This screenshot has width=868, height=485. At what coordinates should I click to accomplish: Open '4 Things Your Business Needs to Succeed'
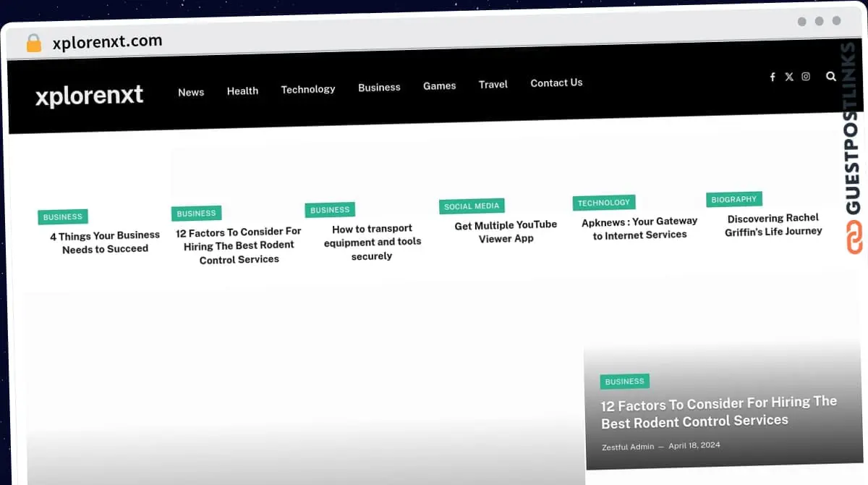click(105, 242)
